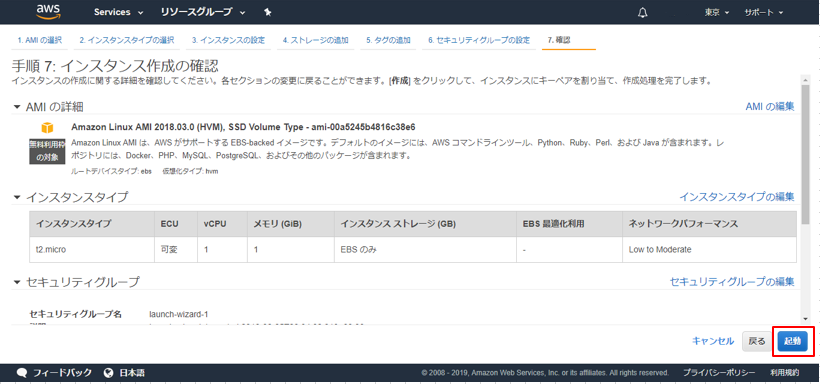Image resolution: width=820 pixels, height=384 pixels.
Task: Click the インスタンス ストレージ (GB) column header
Action: click(425, 224)
